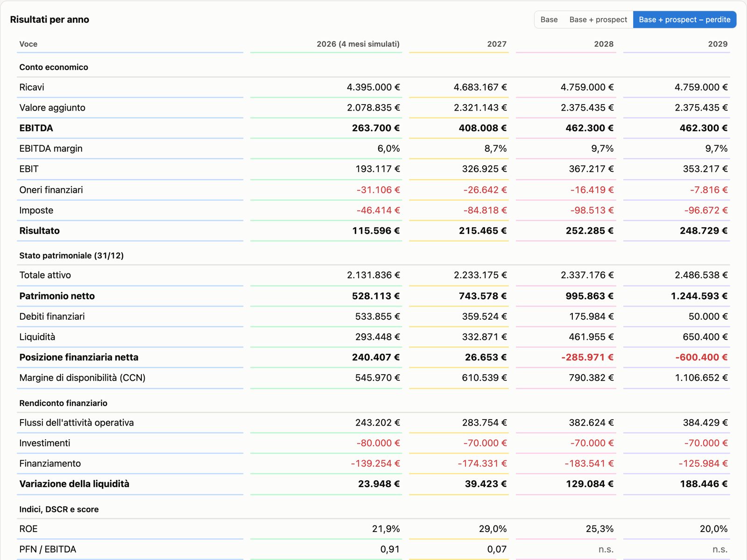
Task: Click the 2027 column header
Action: point(497,44)
